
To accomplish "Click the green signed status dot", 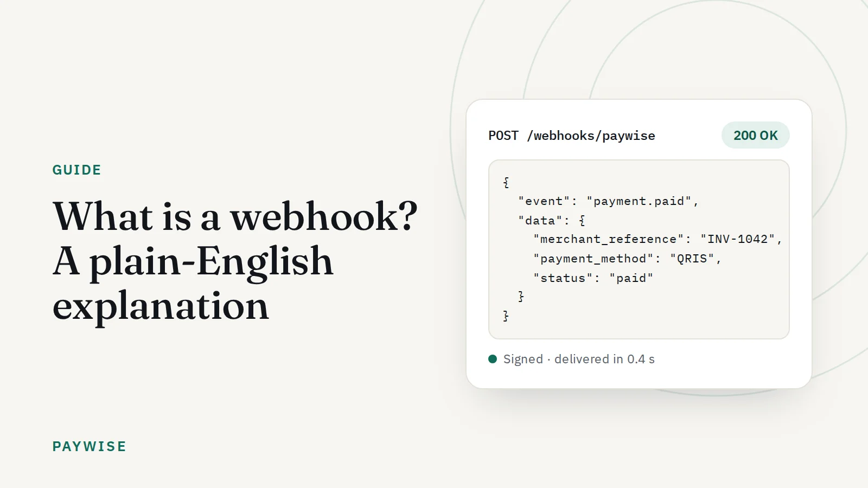I will click(493, 359).
